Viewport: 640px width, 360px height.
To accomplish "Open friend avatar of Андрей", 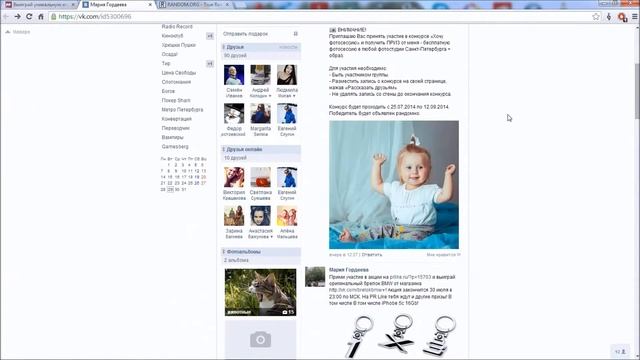I will pyautogui.click(x=260, y=75).
